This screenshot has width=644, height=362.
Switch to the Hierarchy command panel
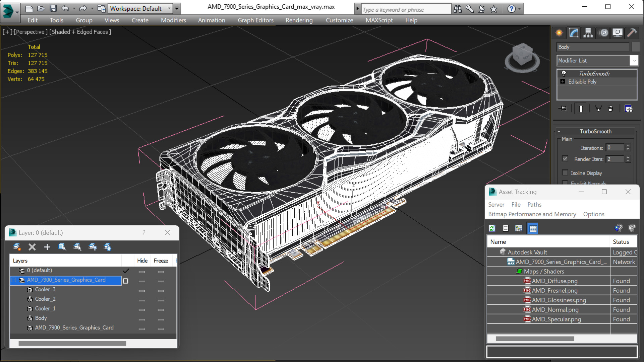(588, 33)
